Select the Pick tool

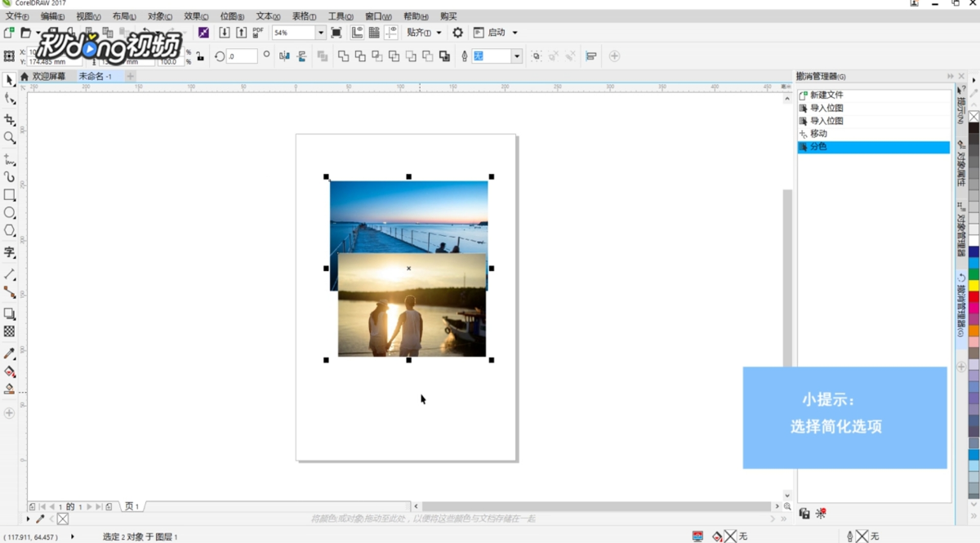tap(9, 80)
